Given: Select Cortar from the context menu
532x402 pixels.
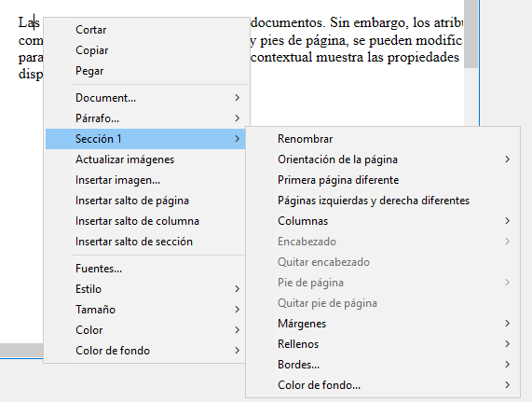Looking at the screenshot, I should [x=145, y=30].
